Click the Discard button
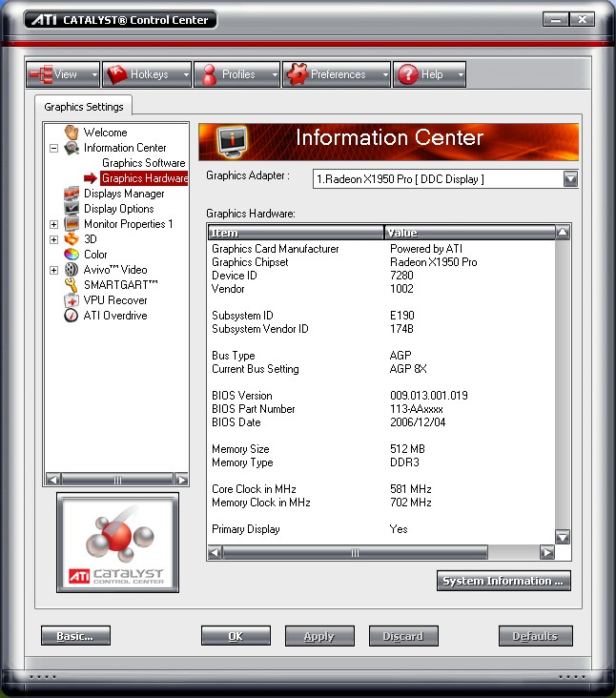616x698 pixels. pos(403,636)
